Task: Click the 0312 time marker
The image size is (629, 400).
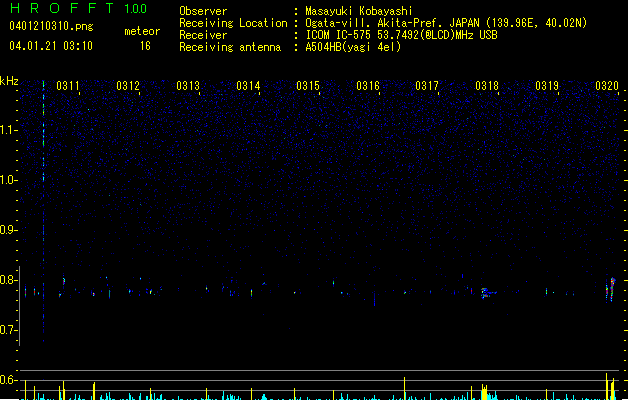Action: pyautogui.click(x=128, y=86)
